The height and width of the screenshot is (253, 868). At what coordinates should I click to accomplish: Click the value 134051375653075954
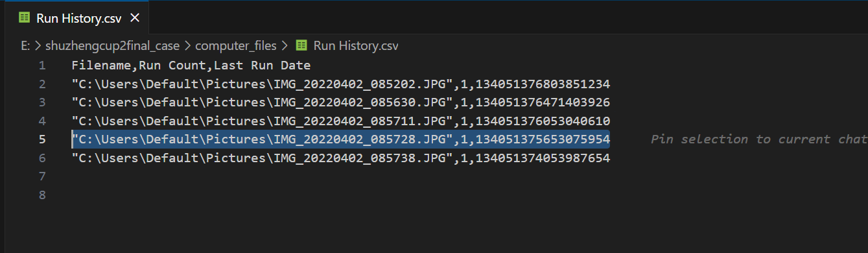(543, 139)
